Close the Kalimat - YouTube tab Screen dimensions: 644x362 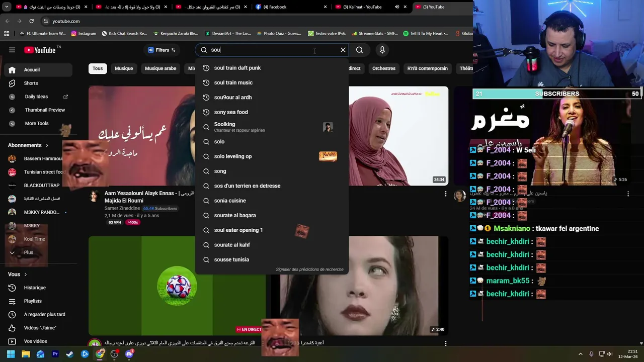pos(405,7)
